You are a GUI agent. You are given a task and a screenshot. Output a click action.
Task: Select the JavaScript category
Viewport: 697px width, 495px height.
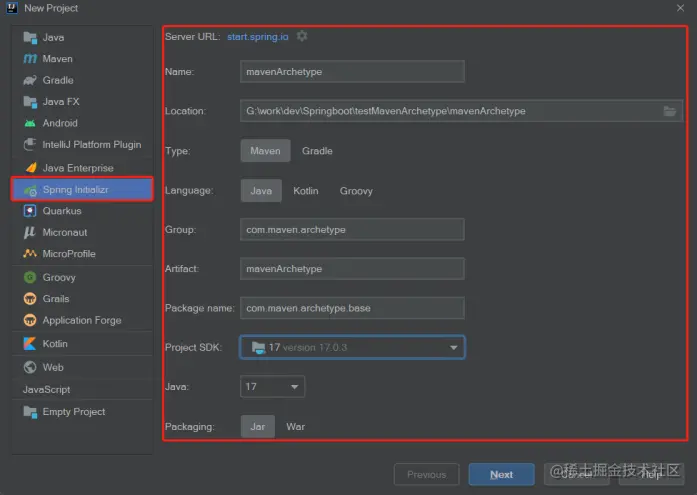coord(46,390)
